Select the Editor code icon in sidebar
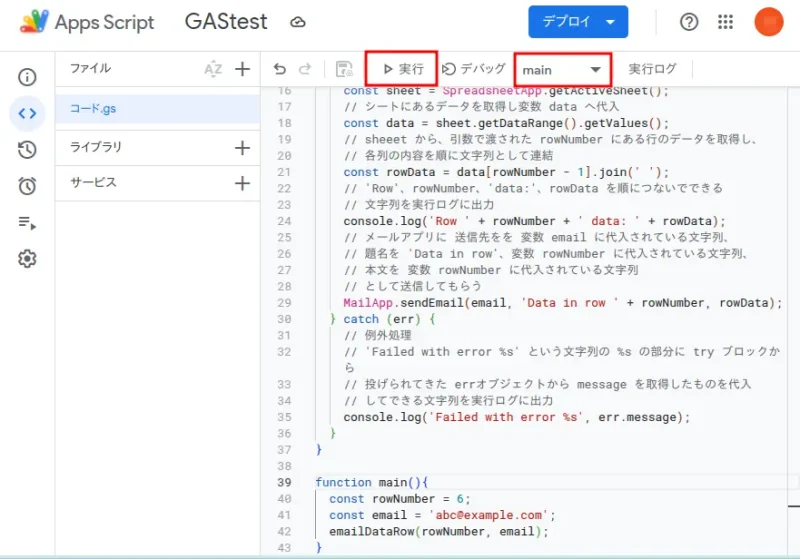 tap(27, 113)
